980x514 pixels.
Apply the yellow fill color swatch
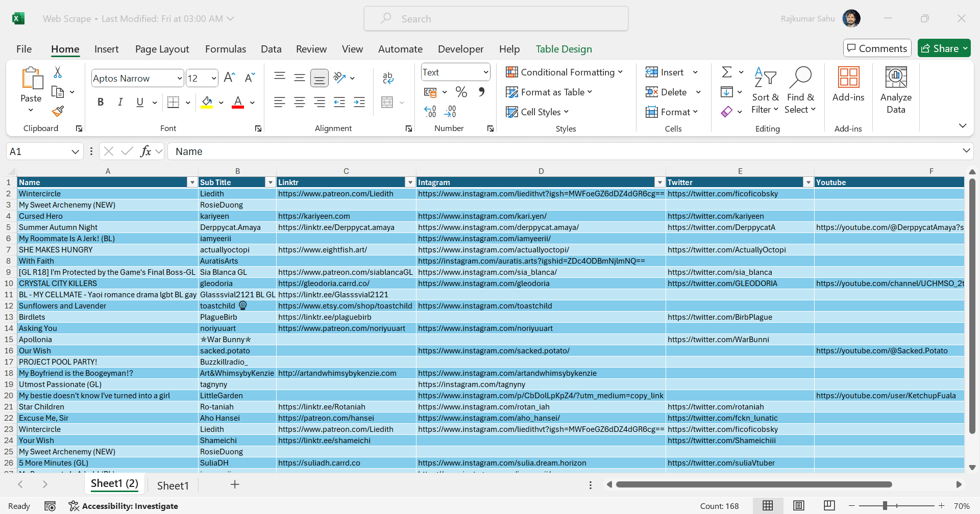click(x=207, y=102)
